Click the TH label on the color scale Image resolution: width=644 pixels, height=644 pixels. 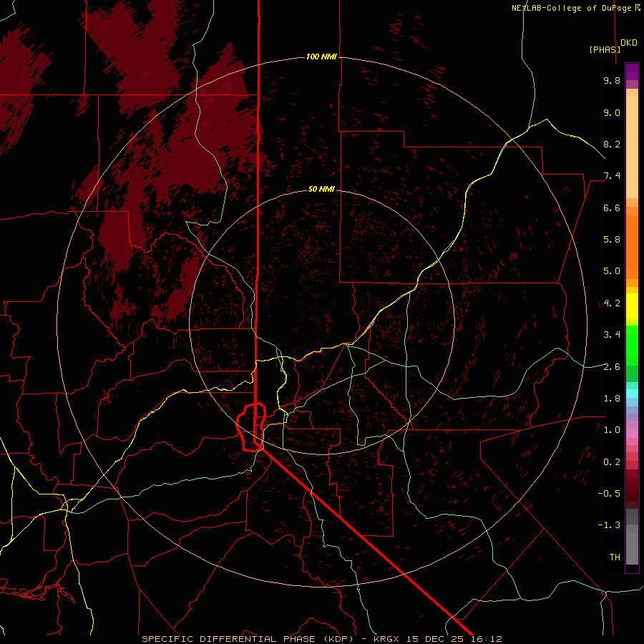pos(615,557)
